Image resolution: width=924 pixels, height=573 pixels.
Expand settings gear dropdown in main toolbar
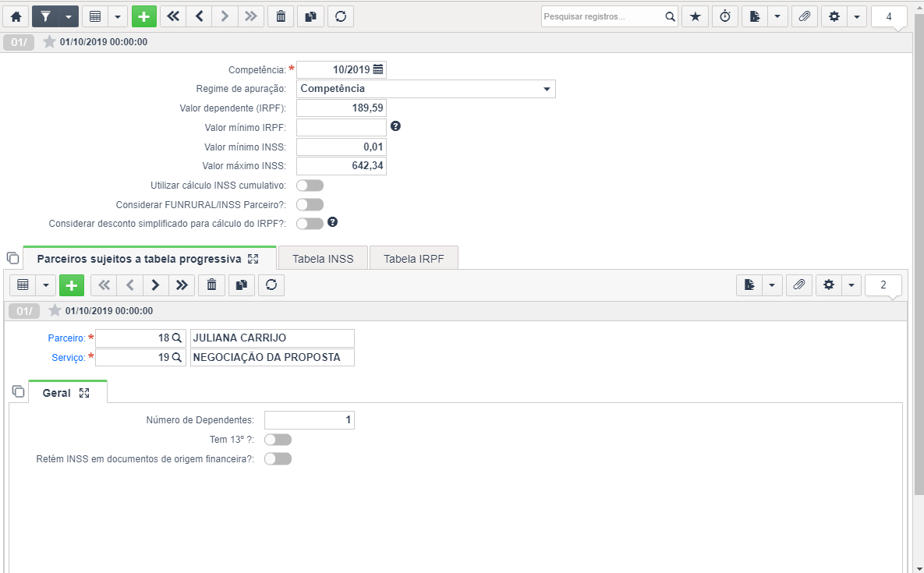856,16
